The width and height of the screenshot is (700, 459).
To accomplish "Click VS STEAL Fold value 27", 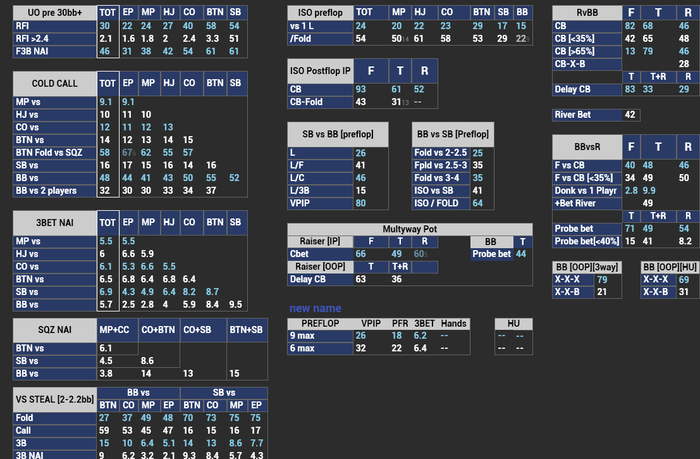I will tap(104, 418).
